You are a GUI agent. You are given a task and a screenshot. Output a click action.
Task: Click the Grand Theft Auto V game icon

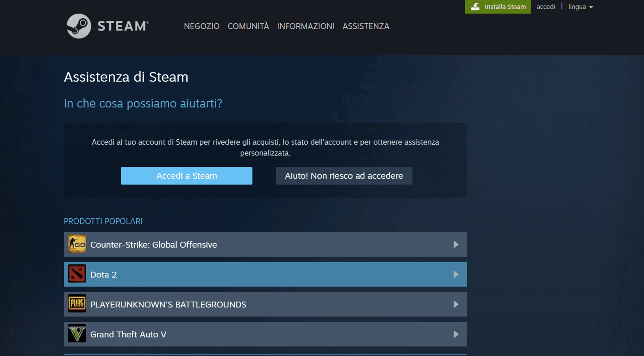point(77,334)
